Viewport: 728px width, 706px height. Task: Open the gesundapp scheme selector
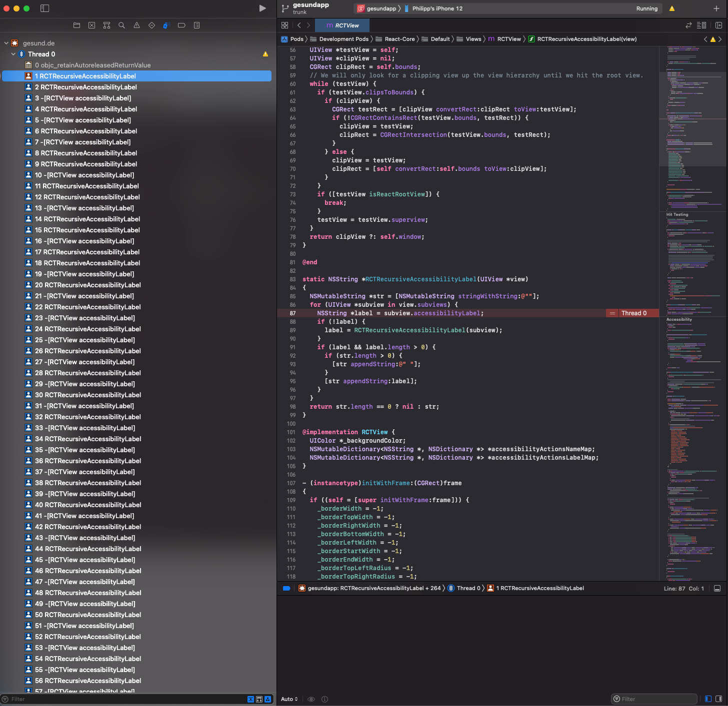[x=376, y=8]
